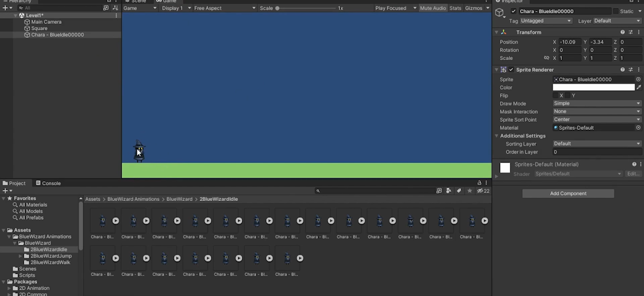Open the Static flags dropdown arrow
644x296 pixels.
(x=638, y=11)
